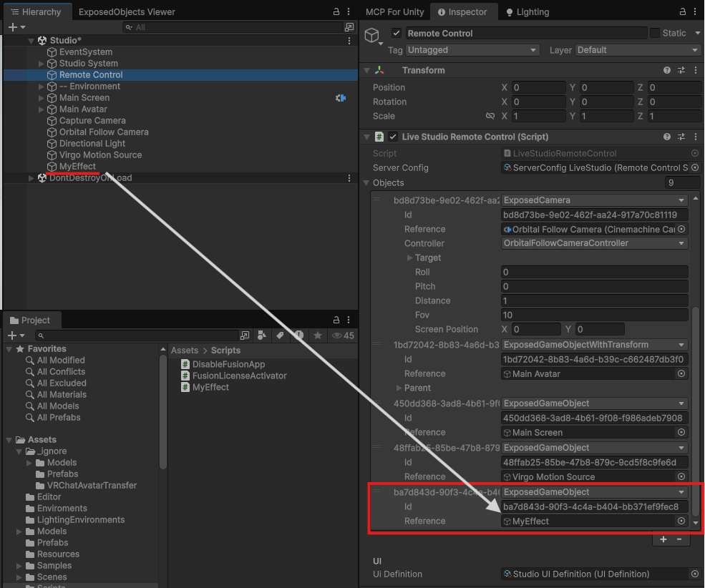Screen dimensions: 705x588
Task: Open Live Studio Remote Control options menu
Action: click(x=696, y=137)
